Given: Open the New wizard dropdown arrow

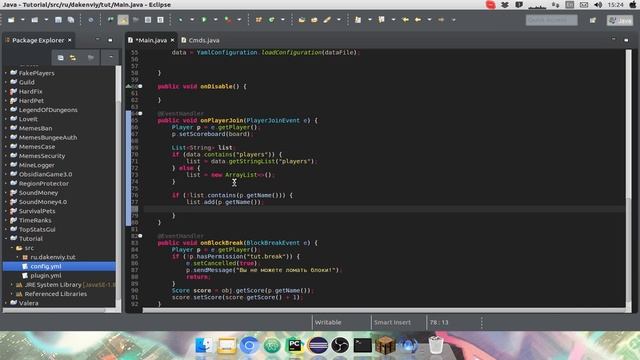Looking at the screenshot, I should point(22,20).
